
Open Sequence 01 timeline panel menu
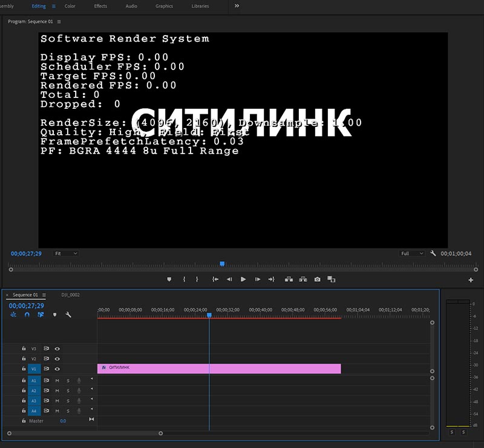(44, 294)
